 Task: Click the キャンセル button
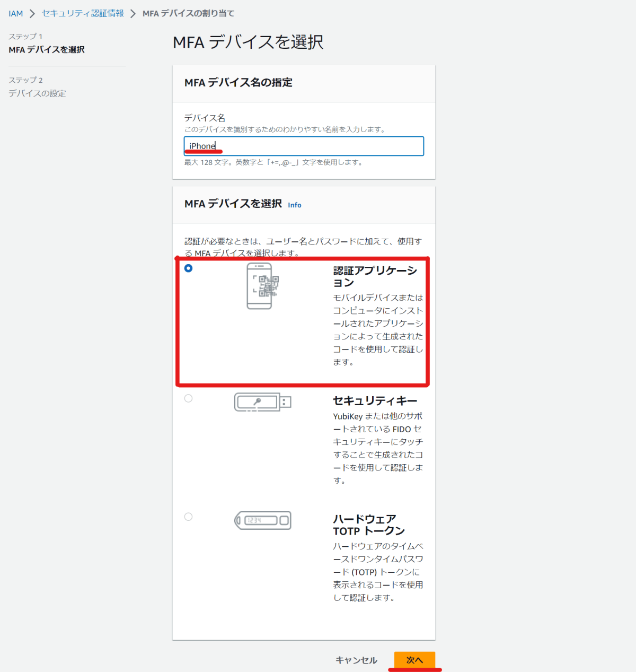[x=357, y=660]
